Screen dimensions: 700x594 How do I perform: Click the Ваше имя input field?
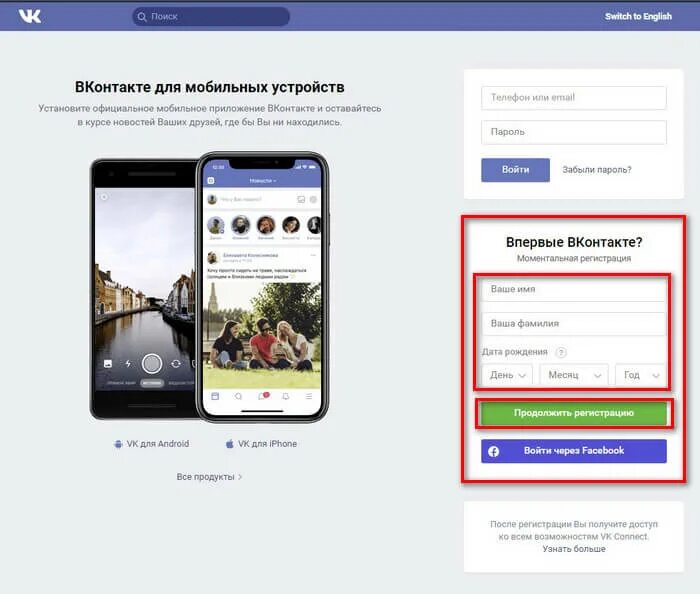pyautogui.click(x=574, y=289)
